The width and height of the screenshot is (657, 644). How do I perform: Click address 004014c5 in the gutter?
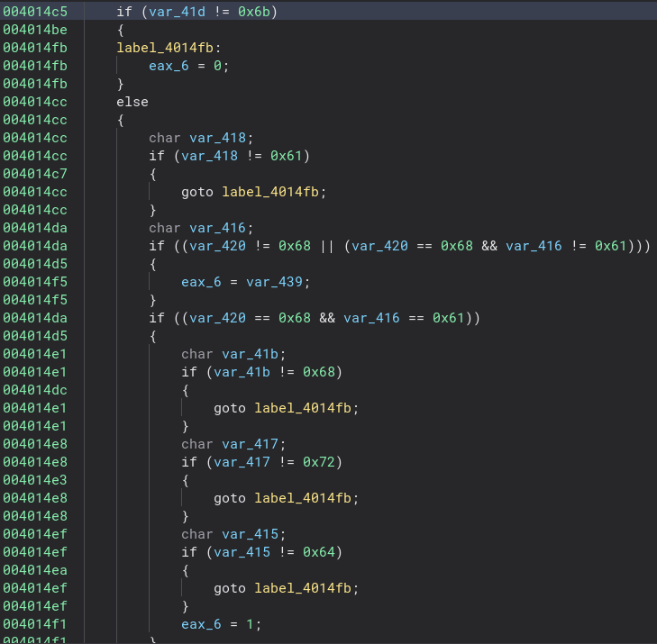pos(34,12)
